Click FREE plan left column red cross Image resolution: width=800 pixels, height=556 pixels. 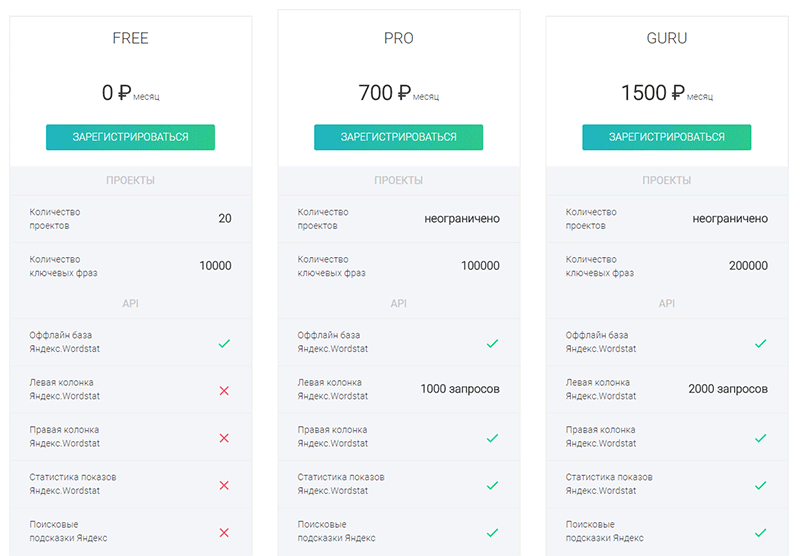[224, 391]
